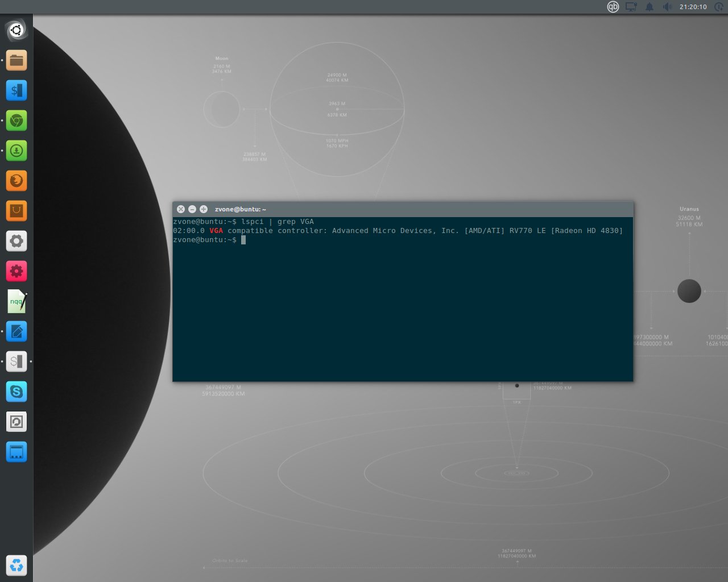The width and height of the screenshot is (728, 582).
Task: Click the qBittorrent tray icon
Action: [613, 7]
